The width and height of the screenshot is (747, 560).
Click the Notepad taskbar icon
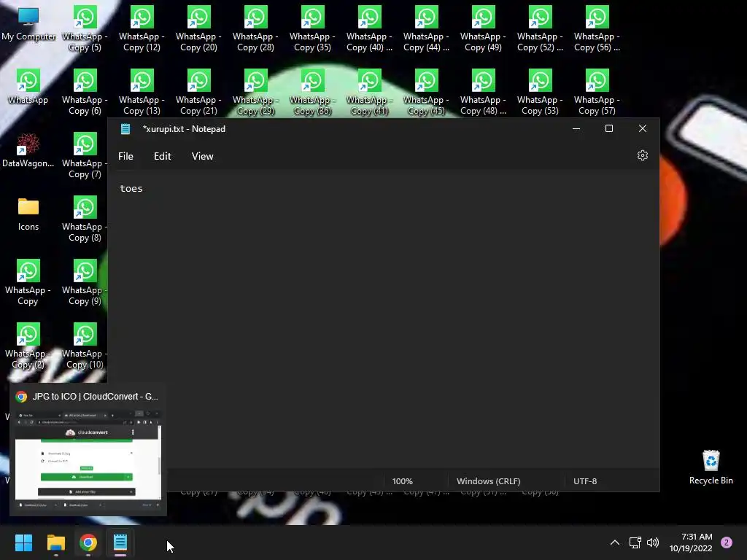tap(120, 542)
